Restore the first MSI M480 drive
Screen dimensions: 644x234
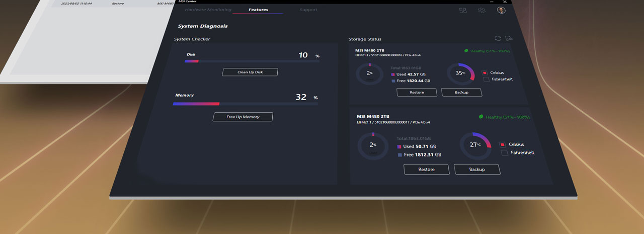pos(417,92)
